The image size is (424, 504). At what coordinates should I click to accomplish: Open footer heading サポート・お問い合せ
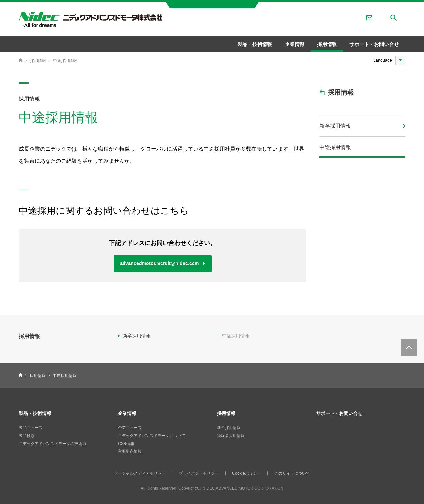pos(339,413)
